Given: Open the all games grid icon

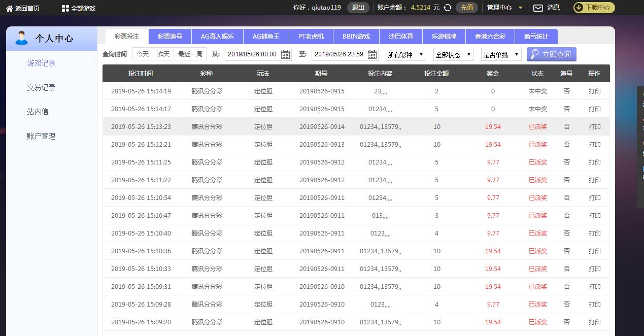Looking at the screenshot, I should click(x=65, y=8).
